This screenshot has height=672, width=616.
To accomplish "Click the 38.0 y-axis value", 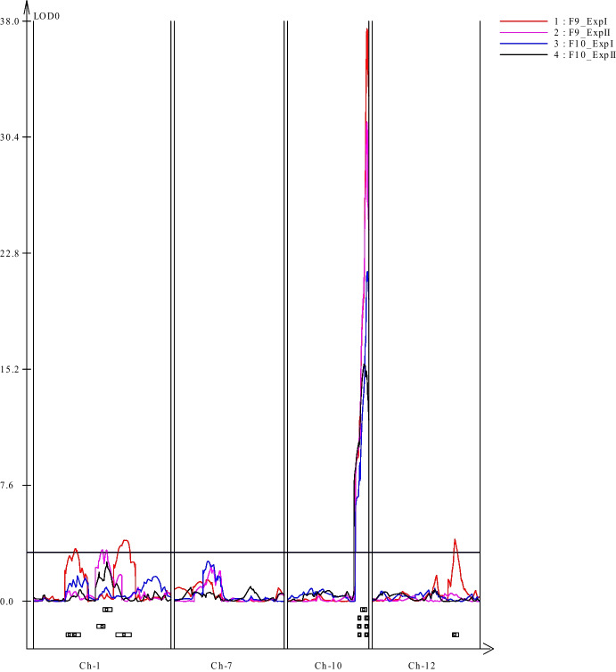I will pyautogui.click(x=10, y=21).
